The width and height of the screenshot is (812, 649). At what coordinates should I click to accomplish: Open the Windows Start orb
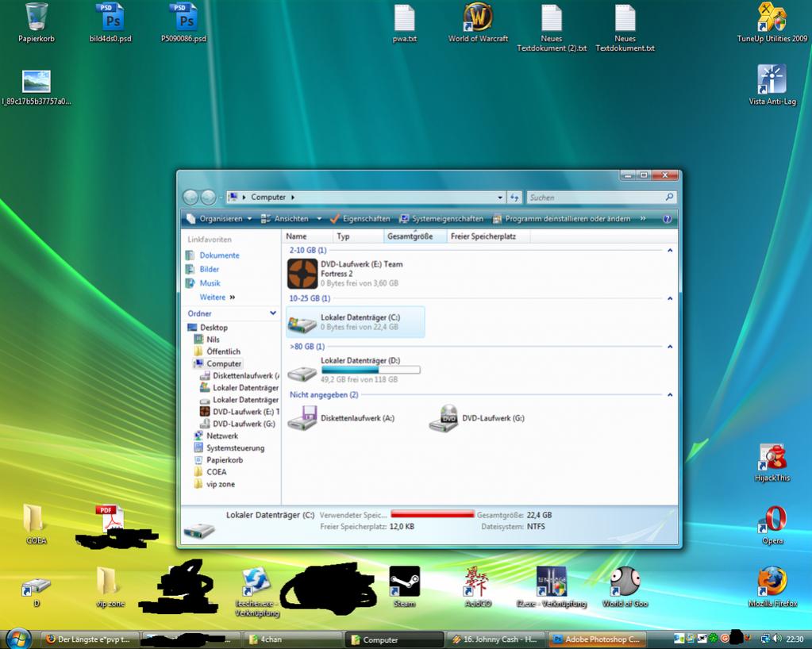coord(18,639)
